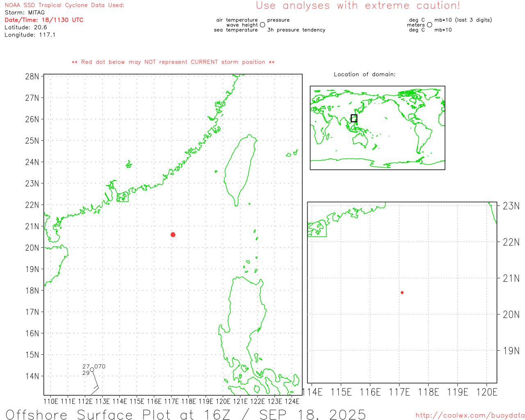
Task: Click the red dot disclaimer text line
Action: click(173, 62)
